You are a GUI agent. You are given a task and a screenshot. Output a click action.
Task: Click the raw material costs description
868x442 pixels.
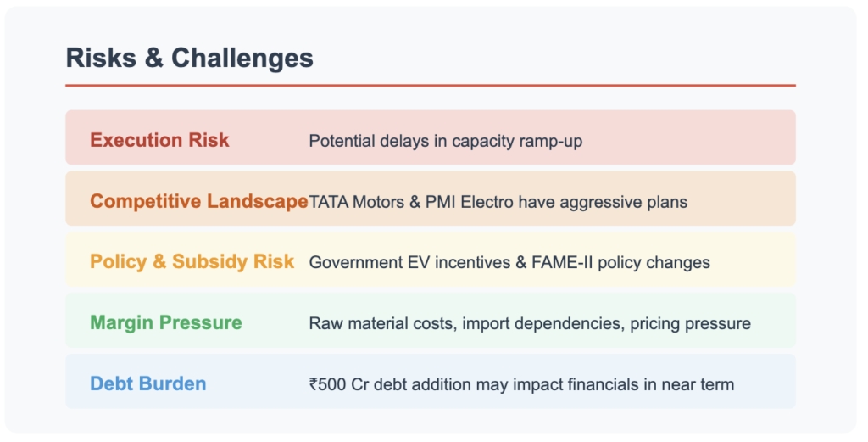(530, 323)
